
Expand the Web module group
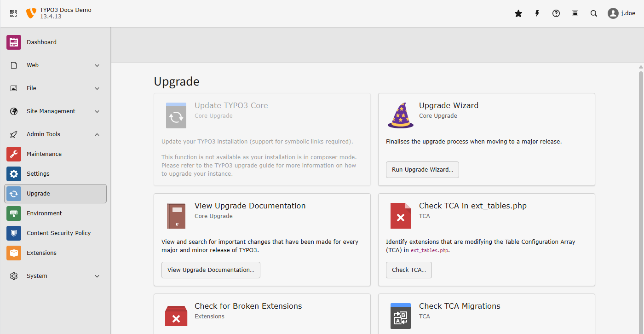[x=56, y=65]
